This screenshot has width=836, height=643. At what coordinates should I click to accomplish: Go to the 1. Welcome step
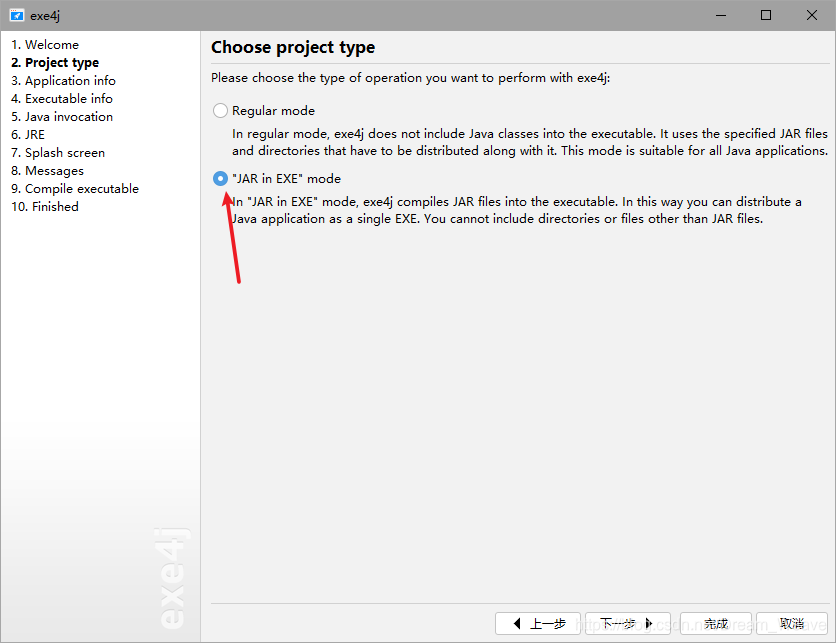click(45, 45)
